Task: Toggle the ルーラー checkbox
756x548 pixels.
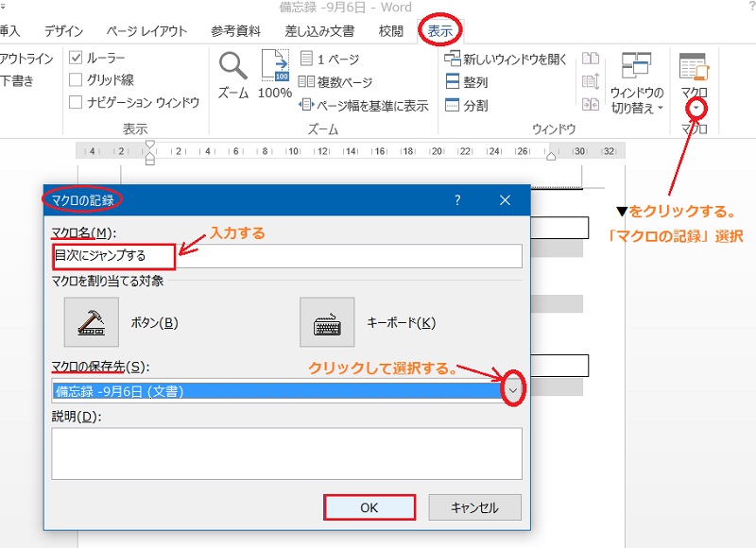Action: (76, 58)
